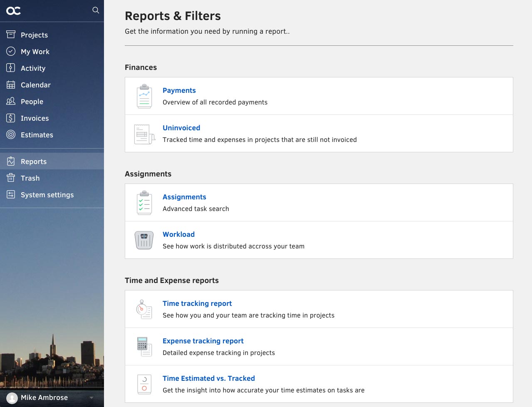Open the Payments report link
The height and width of the screenshot is (407, 532).
click(x=179, y=90)
